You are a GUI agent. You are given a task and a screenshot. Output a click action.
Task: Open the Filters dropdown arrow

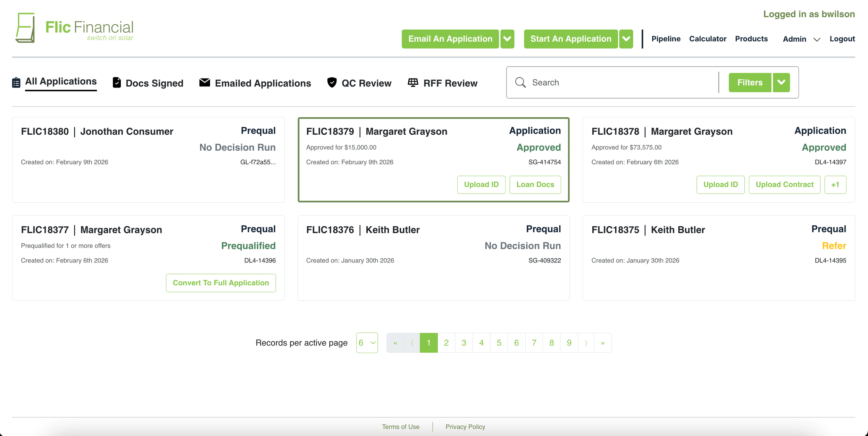pyautogui.click(x=781, y=82)
